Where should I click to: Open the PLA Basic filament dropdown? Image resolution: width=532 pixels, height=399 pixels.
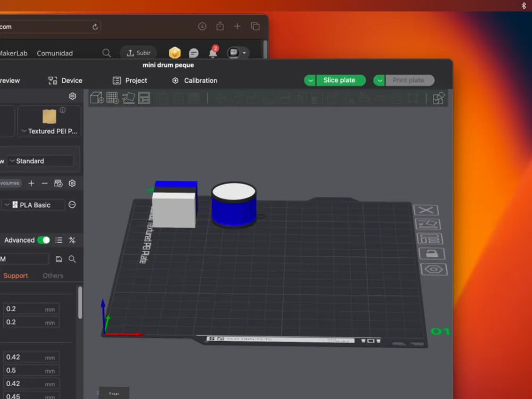point(33,205)
